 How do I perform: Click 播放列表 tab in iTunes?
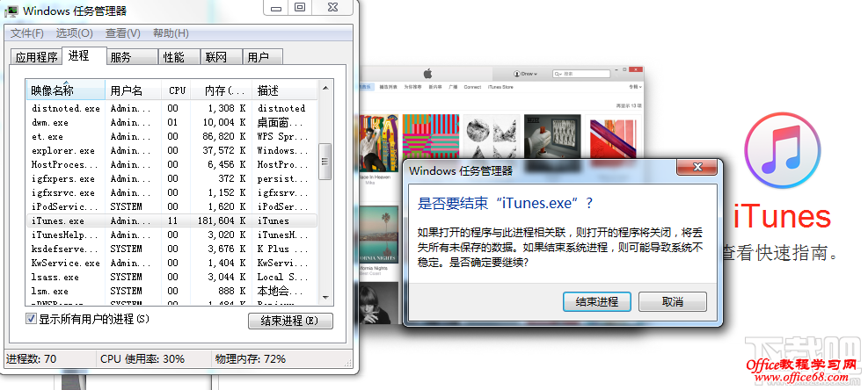tap(388, 87)
